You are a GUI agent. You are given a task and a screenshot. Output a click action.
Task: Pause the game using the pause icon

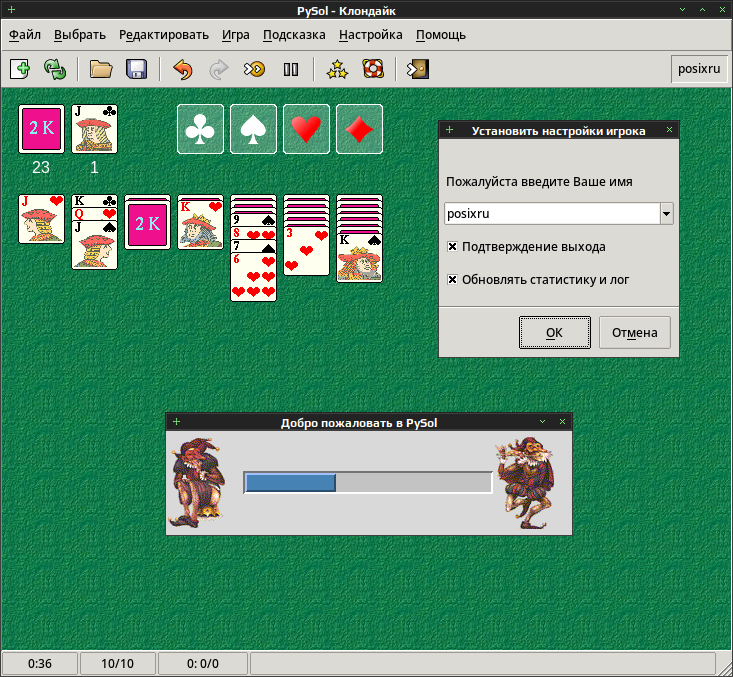pos(291,69)
